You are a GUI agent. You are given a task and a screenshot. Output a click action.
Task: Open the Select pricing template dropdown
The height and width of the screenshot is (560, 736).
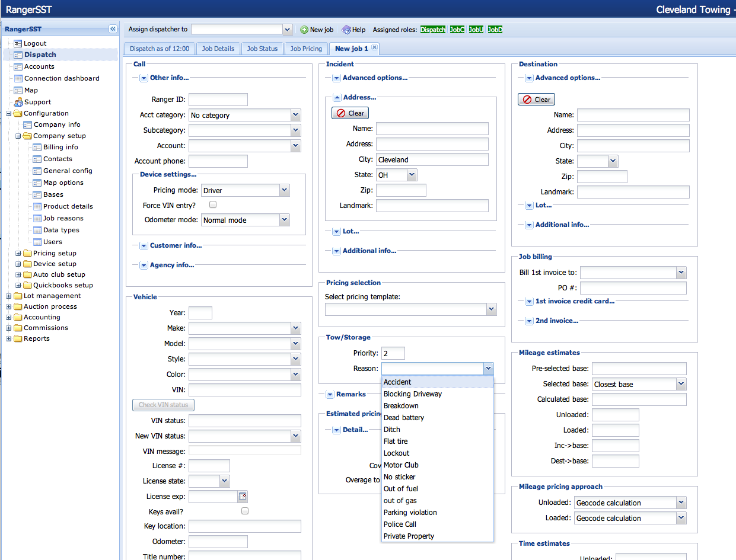pos(490,309)
